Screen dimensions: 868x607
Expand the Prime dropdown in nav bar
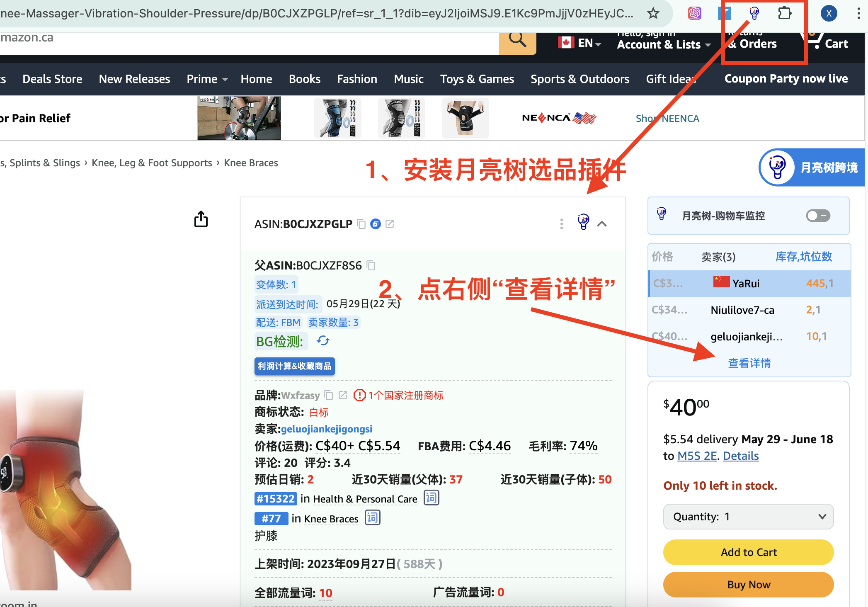207,79
